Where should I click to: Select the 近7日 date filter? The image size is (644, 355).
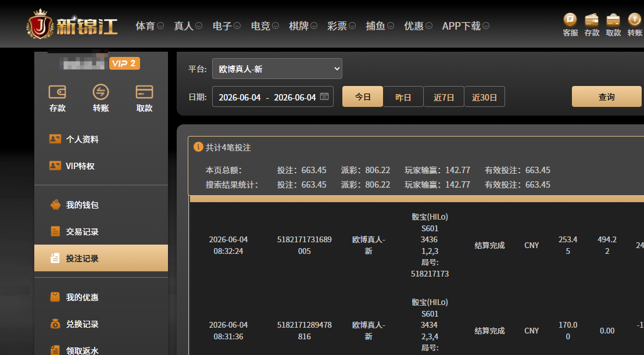click(x=443, y=97)
